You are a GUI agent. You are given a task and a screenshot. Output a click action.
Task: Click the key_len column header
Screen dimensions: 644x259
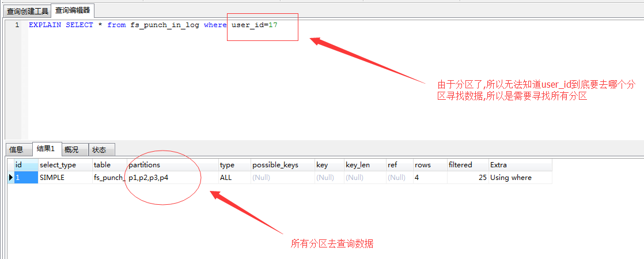tap(365, 165)
